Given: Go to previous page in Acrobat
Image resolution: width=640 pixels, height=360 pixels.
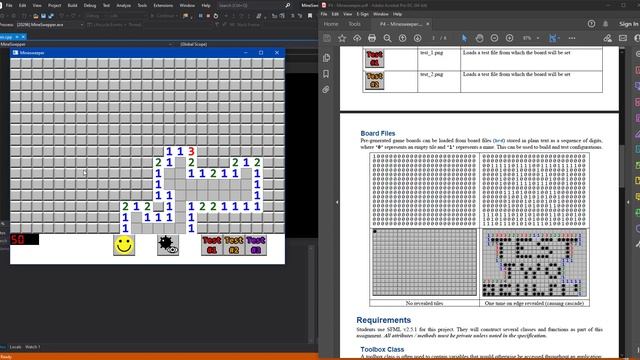Looking at the screenshot, I should [402, 38].
